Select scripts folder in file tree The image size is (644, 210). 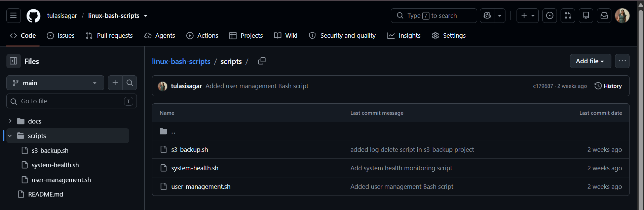tap(68, 136)
